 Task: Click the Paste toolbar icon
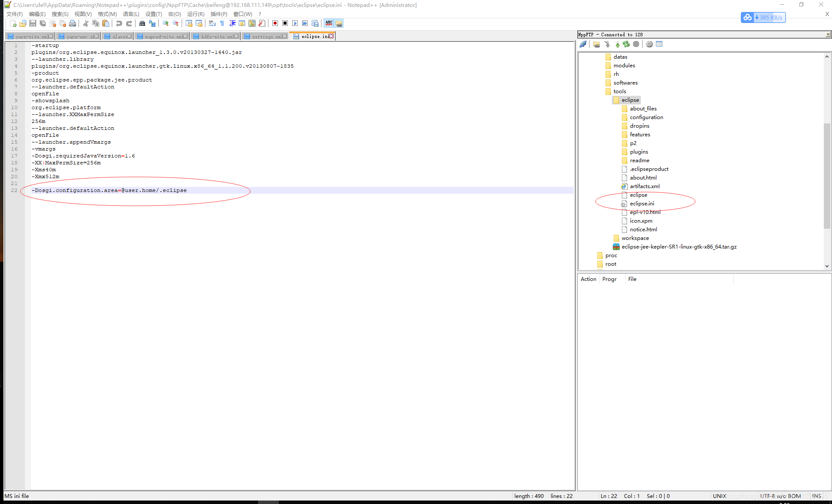click(106, 23)
